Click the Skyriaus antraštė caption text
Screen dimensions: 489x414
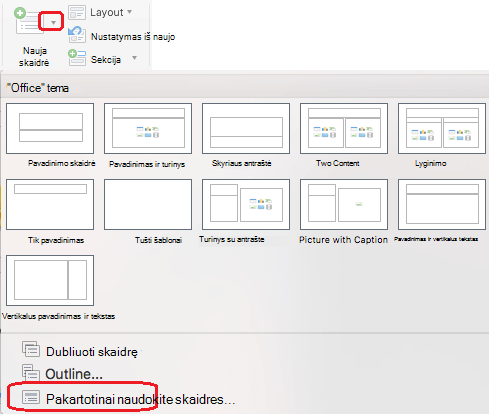tap(242, 163)
